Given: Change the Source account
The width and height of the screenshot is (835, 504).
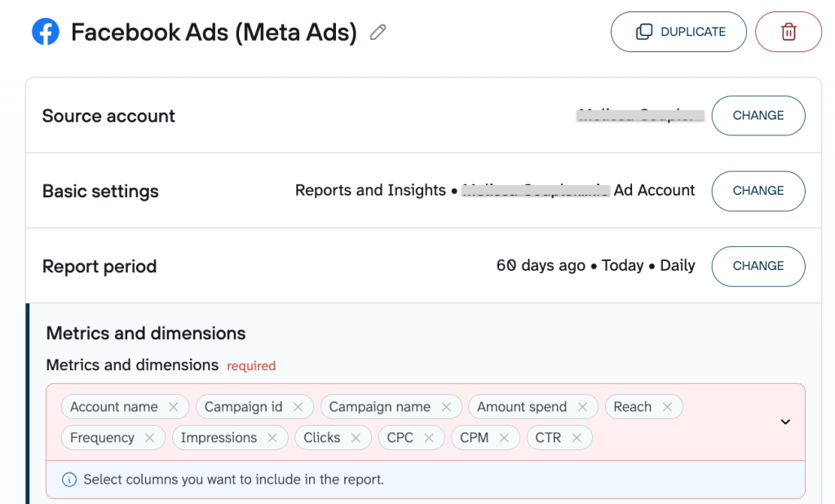Looking at the screenshot, I should pyautogui.click(x=758, y=116).
